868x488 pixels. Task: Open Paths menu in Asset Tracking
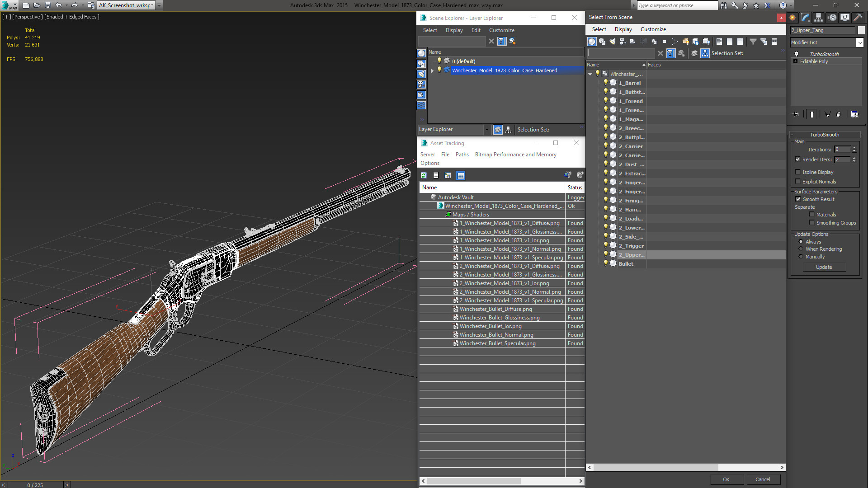[462, 155]
